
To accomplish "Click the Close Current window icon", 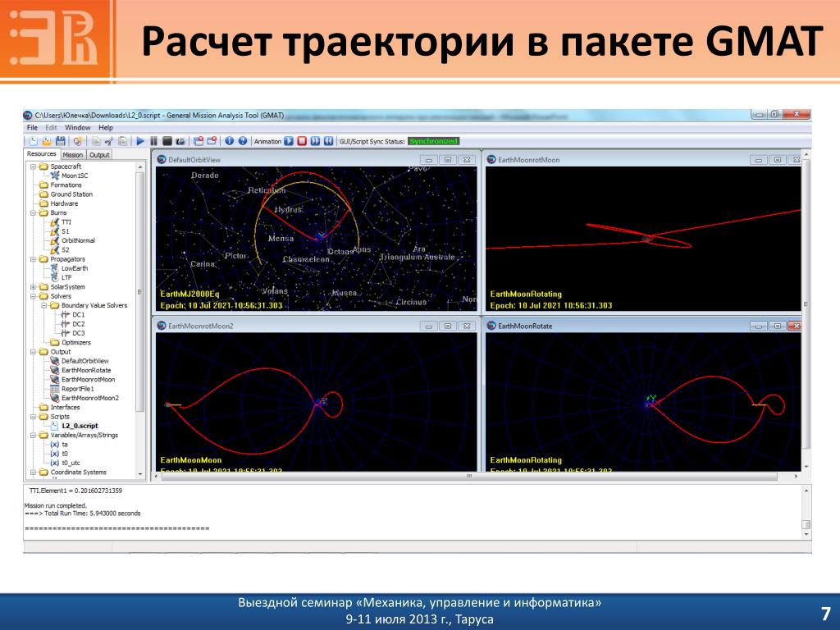I will click(x=212, y=141).
